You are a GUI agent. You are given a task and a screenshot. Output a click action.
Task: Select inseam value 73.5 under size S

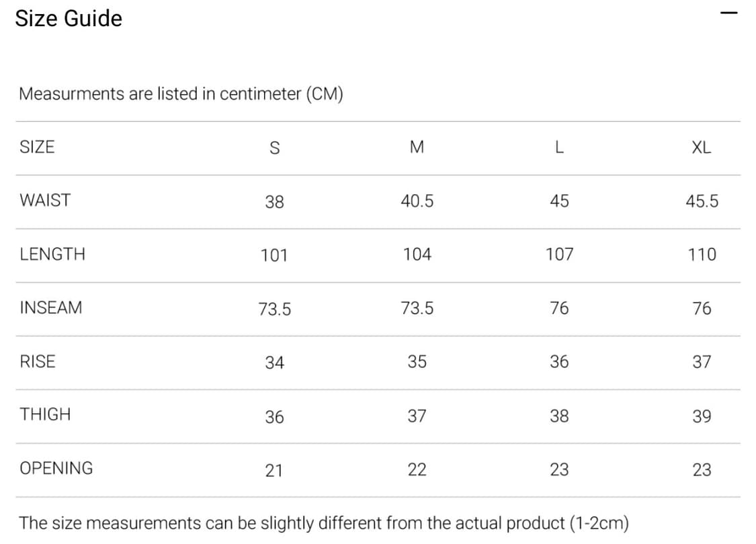pos(274,309)
